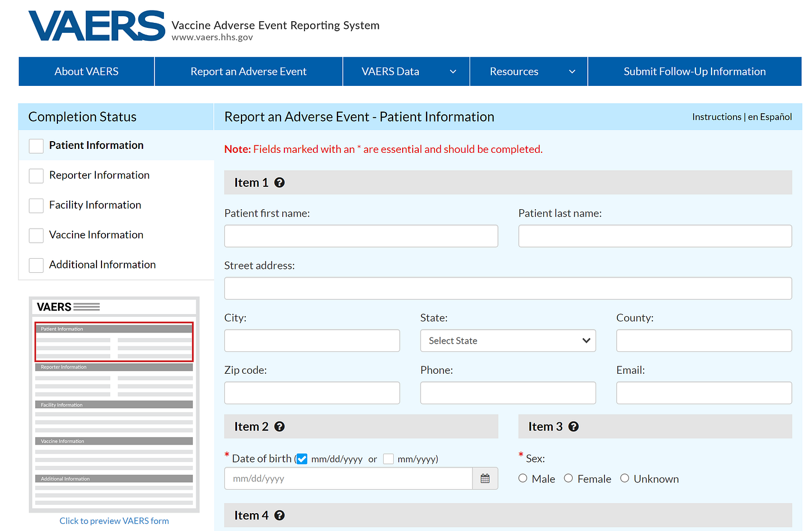Screen dimensions: 812x531
Task: Open the help icon next to Item 4
Action: pos(279,515)
